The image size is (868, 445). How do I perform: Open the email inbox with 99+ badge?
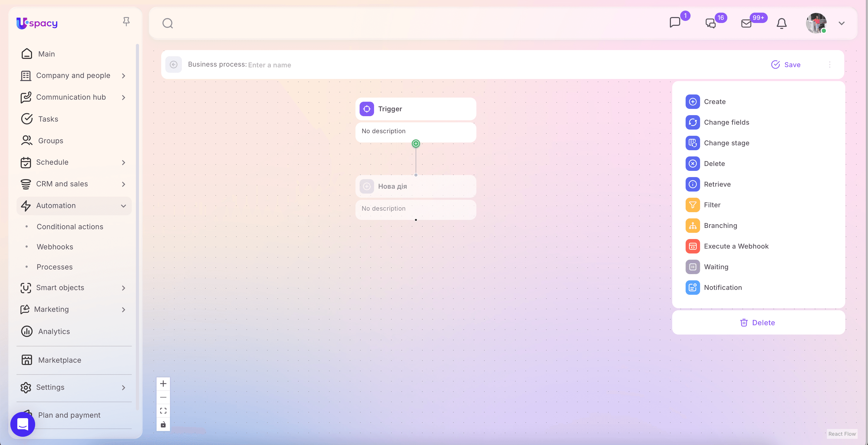(746, 23)
